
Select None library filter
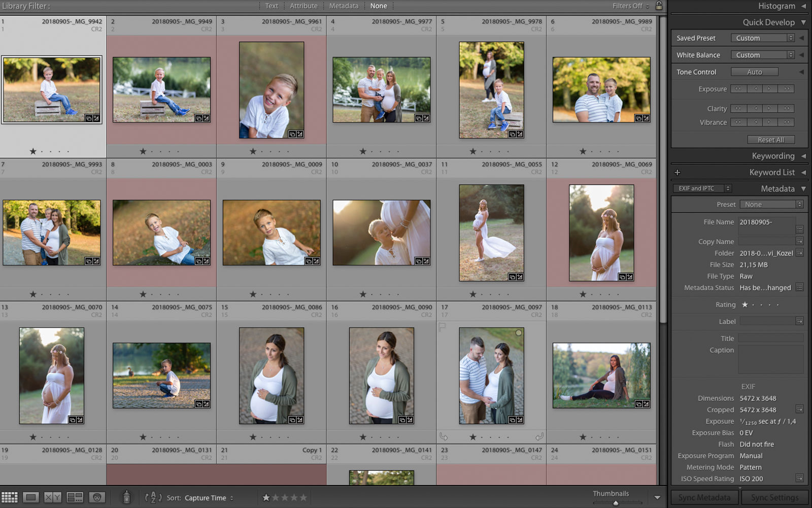[x=379, y=6]
